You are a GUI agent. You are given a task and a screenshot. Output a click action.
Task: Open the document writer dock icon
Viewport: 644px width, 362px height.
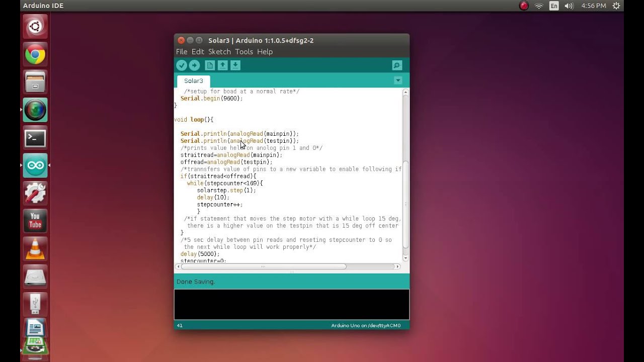[35, 327]
